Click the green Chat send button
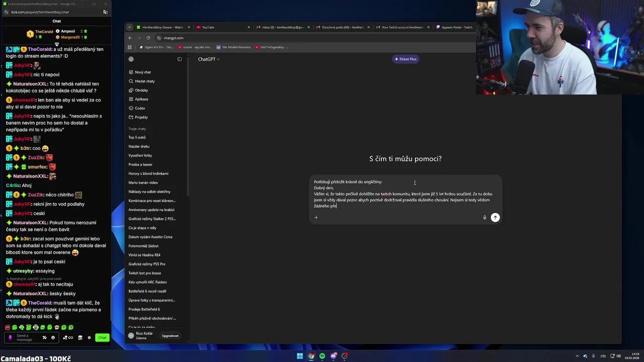Viewport: 644px width, 362px height. 102,337
